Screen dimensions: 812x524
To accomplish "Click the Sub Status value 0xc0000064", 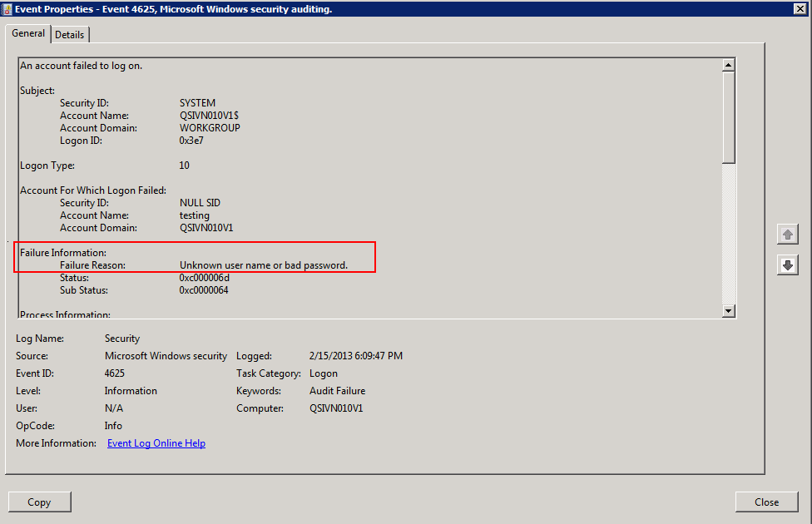I will coord(204,290).
